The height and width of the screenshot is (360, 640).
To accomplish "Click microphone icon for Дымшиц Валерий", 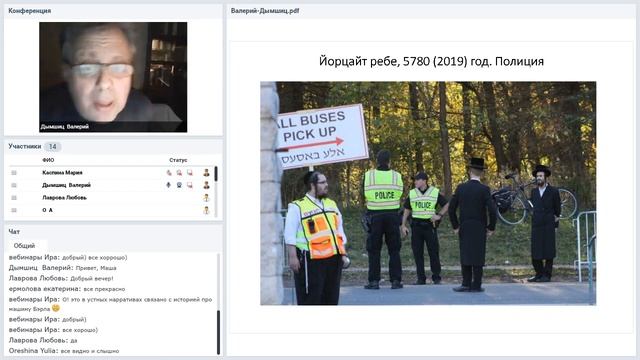I will point(168,185).
